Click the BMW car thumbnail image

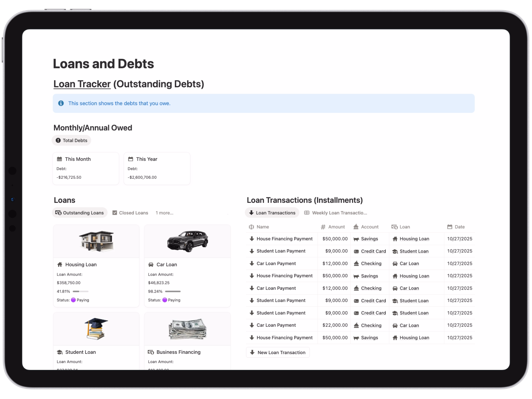click(188, 241)
